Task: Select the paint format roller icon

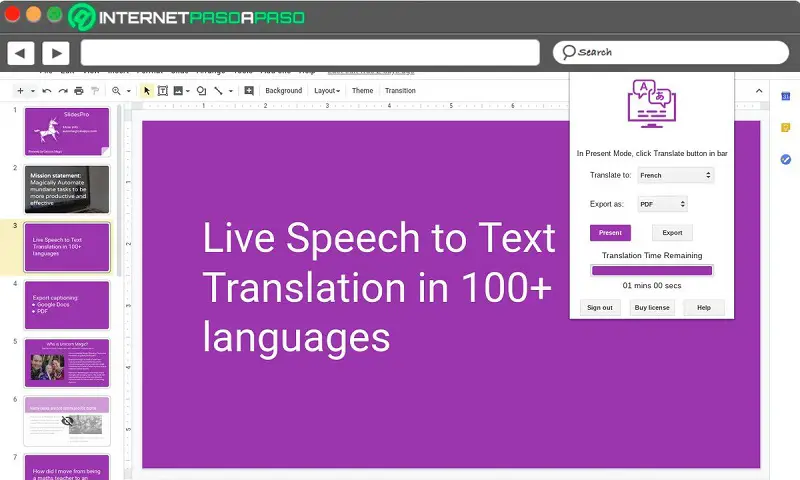Action: (x=95, y=91)
